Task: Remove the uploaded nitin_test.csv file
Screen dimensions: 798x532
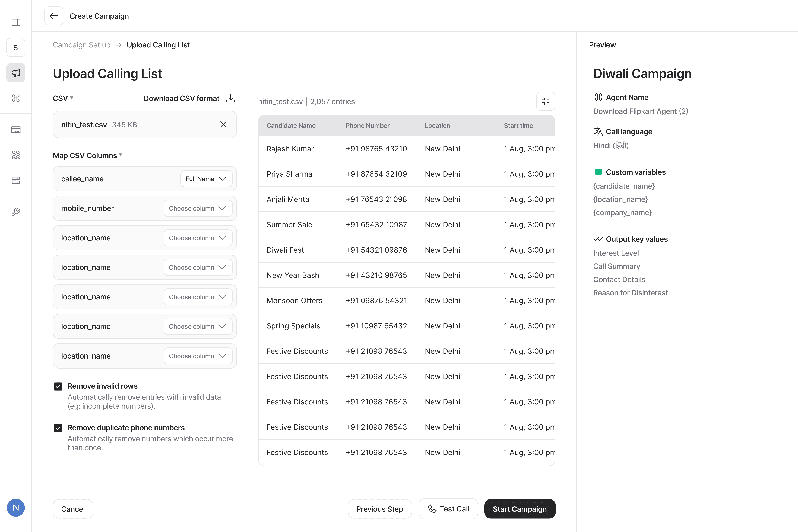Action: [x=223, y=124]
